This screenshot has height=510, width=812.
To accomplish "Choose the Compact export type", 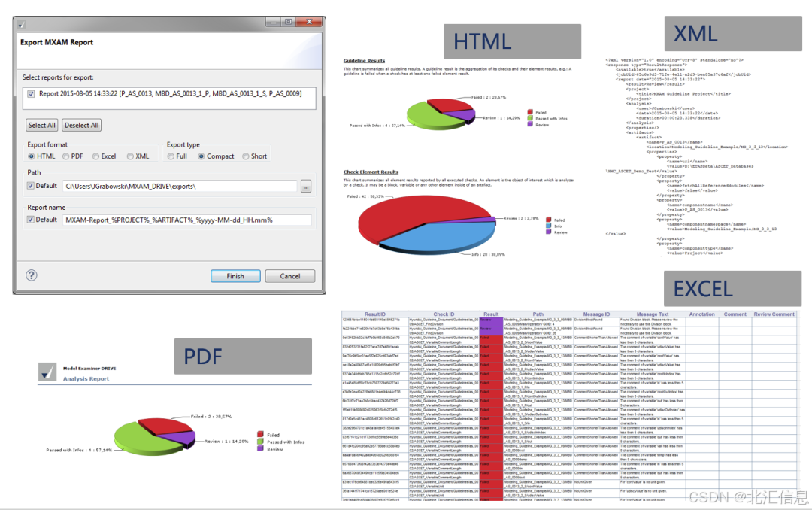I will pos(201,156).
